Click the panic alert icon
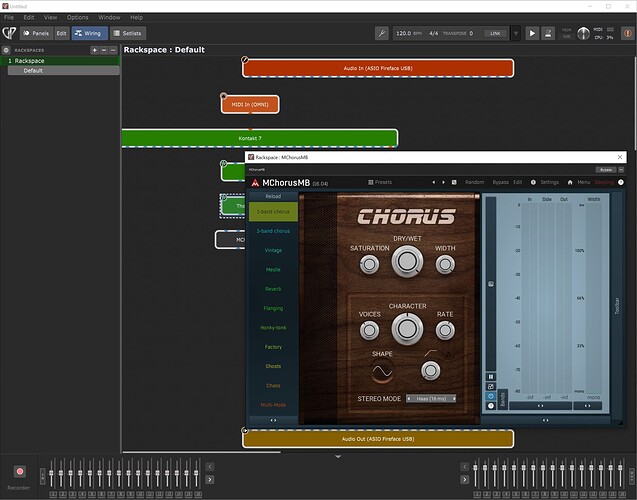This screenshot has width=637, height=500. [627, 33]
